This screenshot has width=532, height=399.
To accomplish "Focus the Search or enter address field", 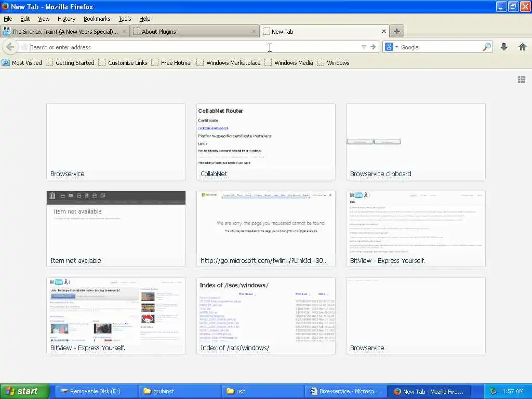I will [193, 47].
